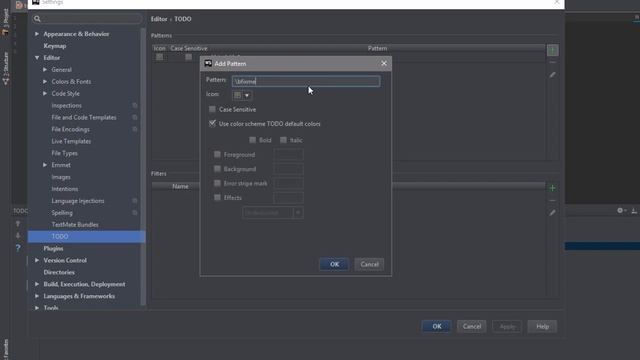Pick the Background color swatch
Screen dimensions: 640x360
(x=289, y=169)
